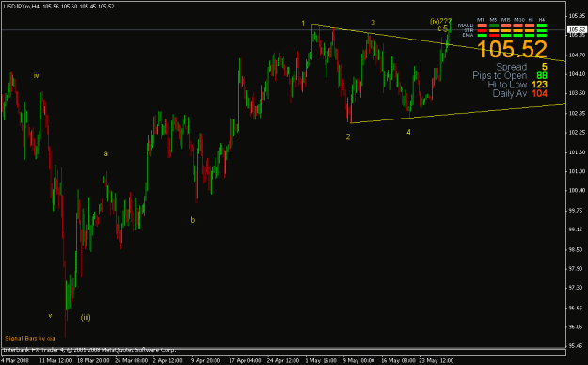Image resolution: width=588 pixels, height=365 pixels.
Task: Click the wave label '3' above the trendline
Action: coord(373,23)
